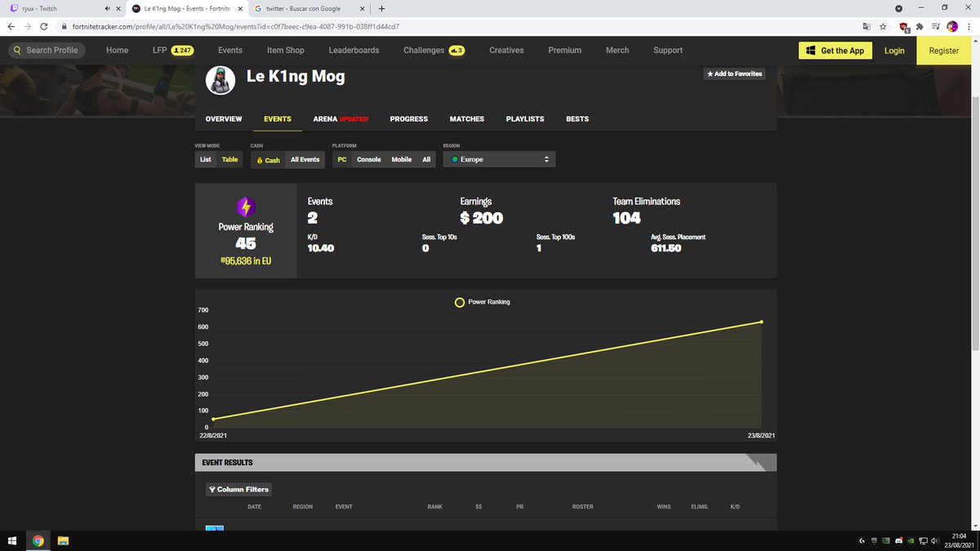The height and width of the screenshot is (551, 980).
Task: Click the Chrome taskbar icon
Action: [x=38, y=540]
